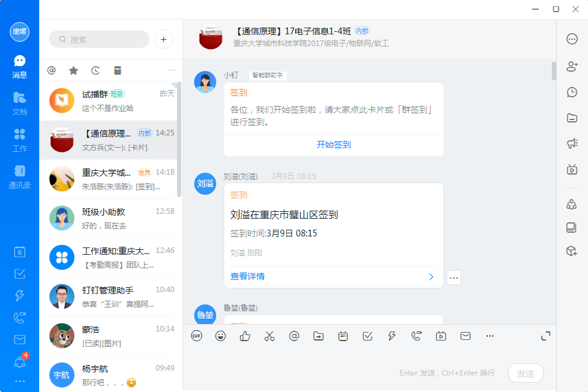Open the 班级小助教 conversation

pos(111,218)
